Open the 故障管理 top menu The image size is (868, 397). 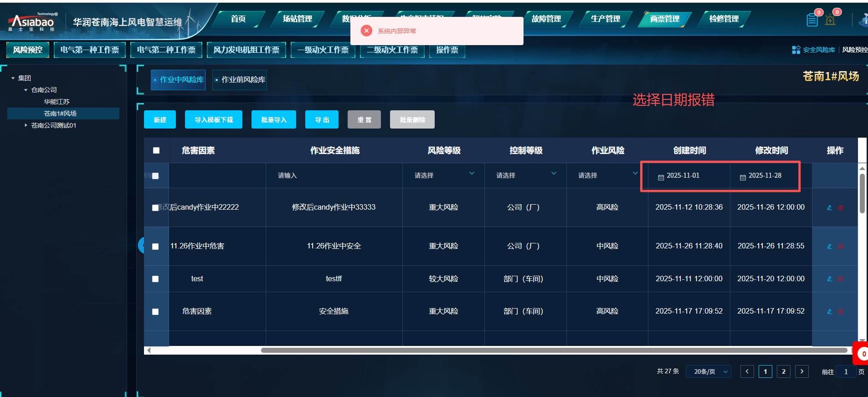(x=546, y=19)
